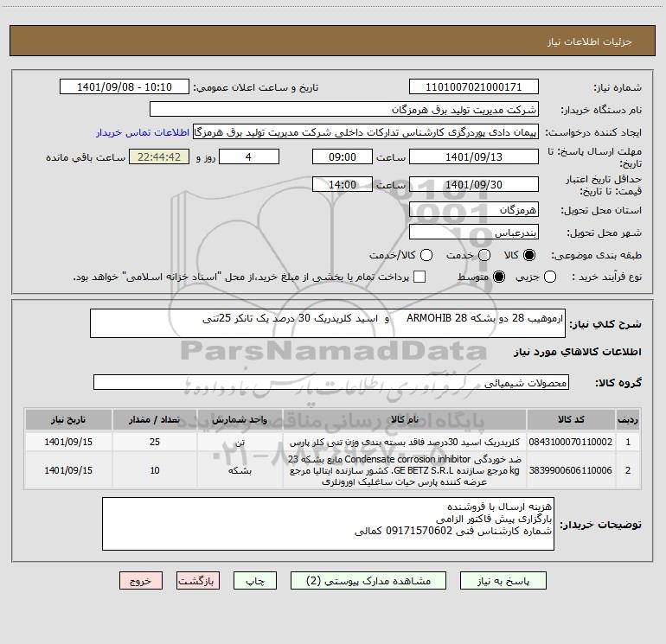Click the buyer notes text area
Viewport: 666px width, 644px height.
[328, 524]
